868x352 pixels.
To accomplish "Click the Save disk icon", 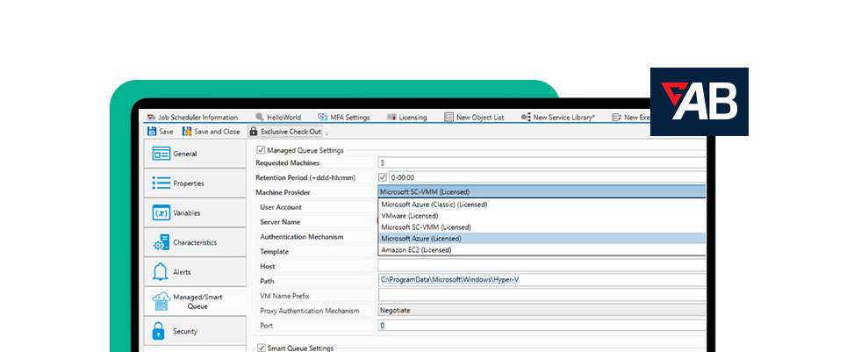I will (152, 132).
